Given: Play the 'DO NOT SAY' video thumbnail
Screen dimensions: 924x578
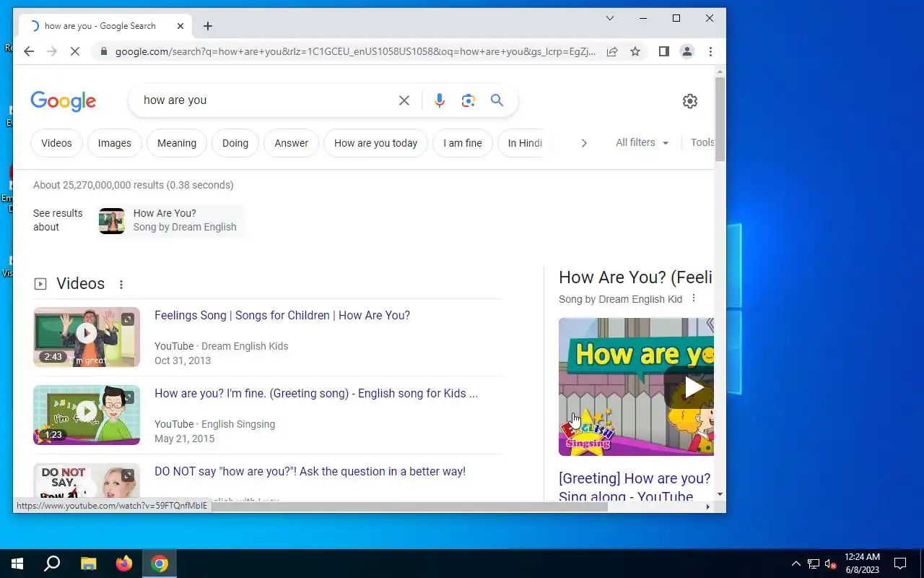Looking at the screenshot, I should [x=87, y=482].
